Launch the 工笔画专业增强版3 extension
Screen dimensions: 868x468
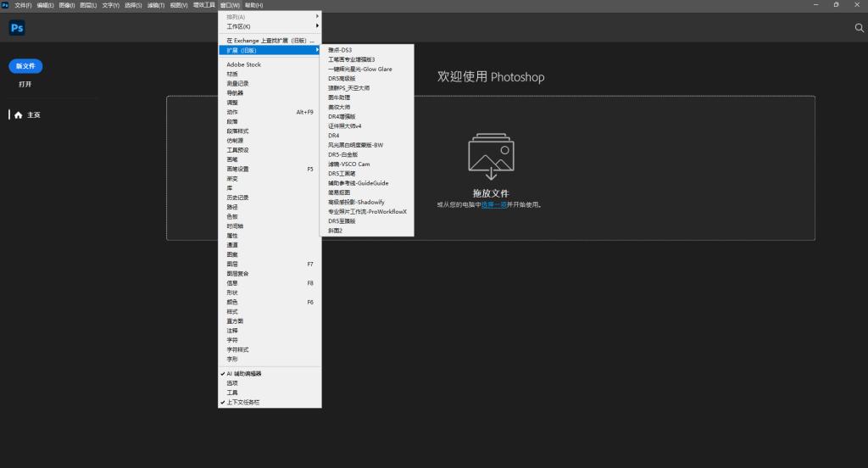coord(367,60)
